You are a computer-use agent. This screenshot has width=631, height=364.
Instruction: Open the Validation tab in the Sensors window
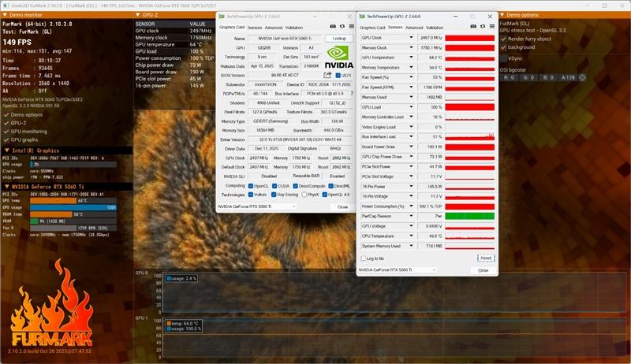click(x=435, y=28)
